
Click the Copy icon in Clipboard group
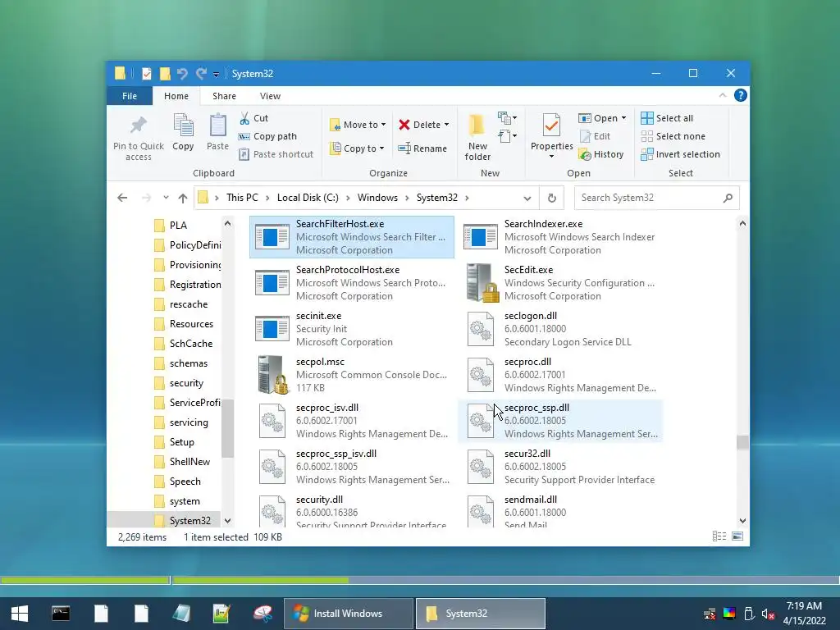183,126
